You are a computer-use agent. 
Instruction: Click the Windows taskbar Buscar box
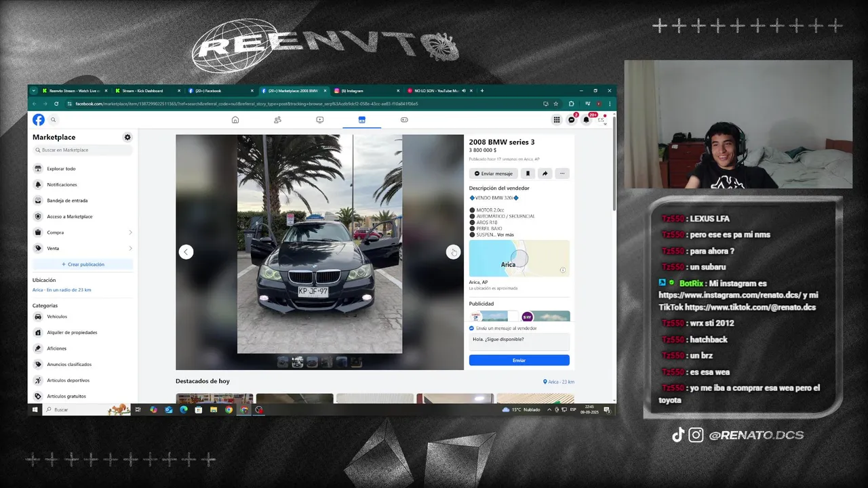[x=87, y=409]
